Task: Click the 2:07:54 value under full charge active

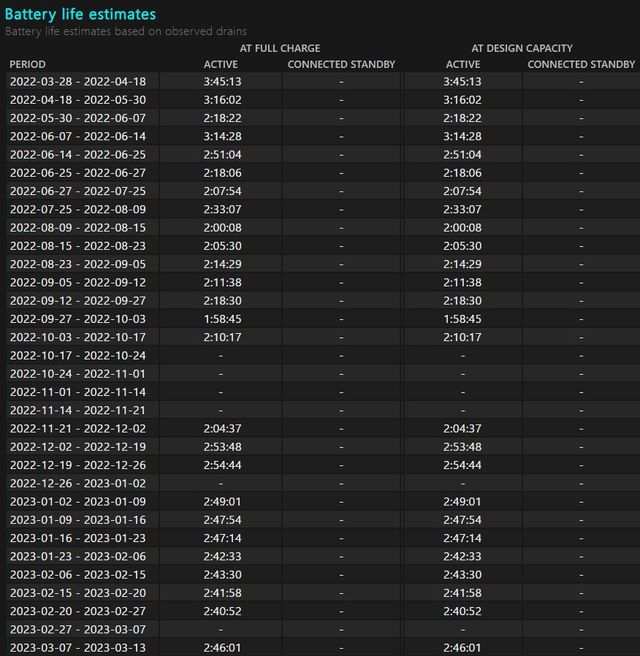Action: click(x=222, y=191)
